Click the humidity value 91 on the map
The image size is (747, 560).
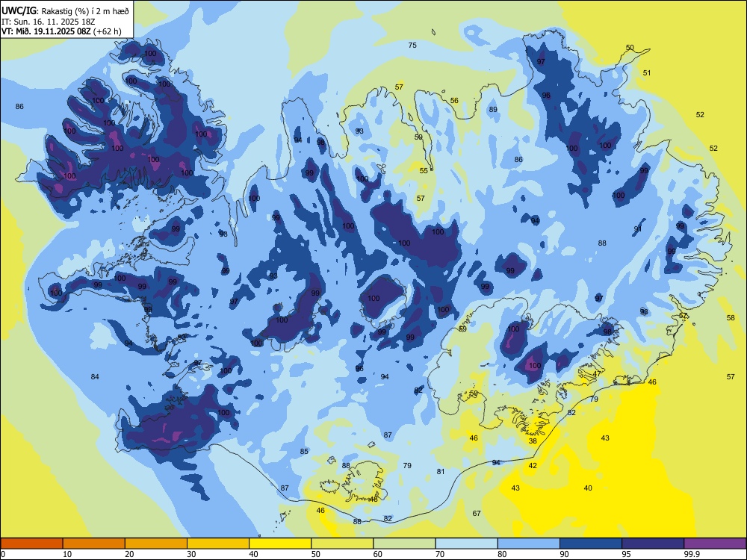[x=638, y=229]
